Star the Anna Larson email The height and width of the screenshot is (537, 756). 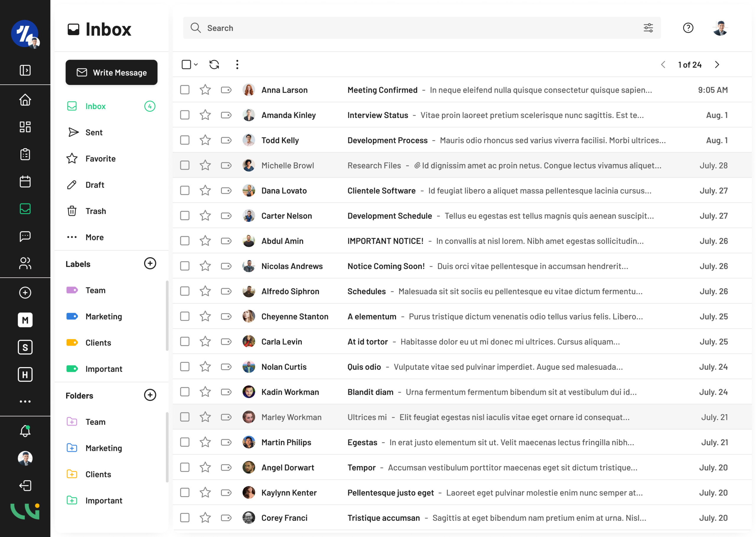pos(205,90)
